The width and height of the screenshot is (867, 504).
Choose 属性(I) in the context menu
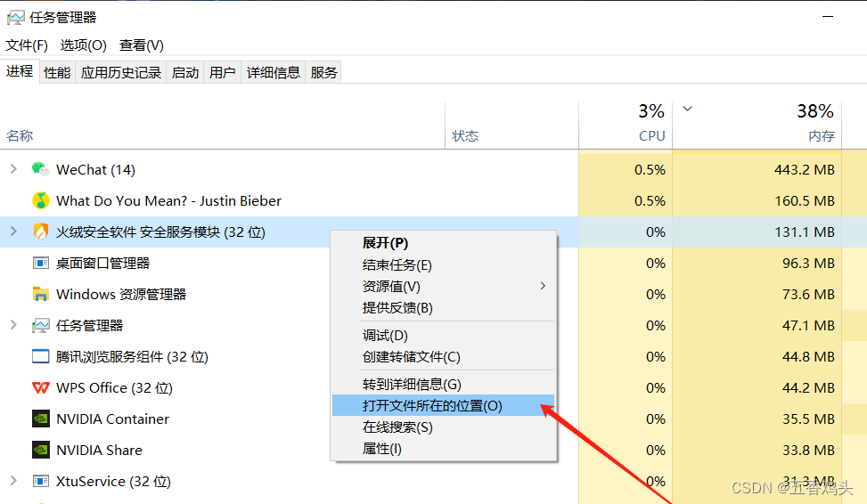point(444,449)
